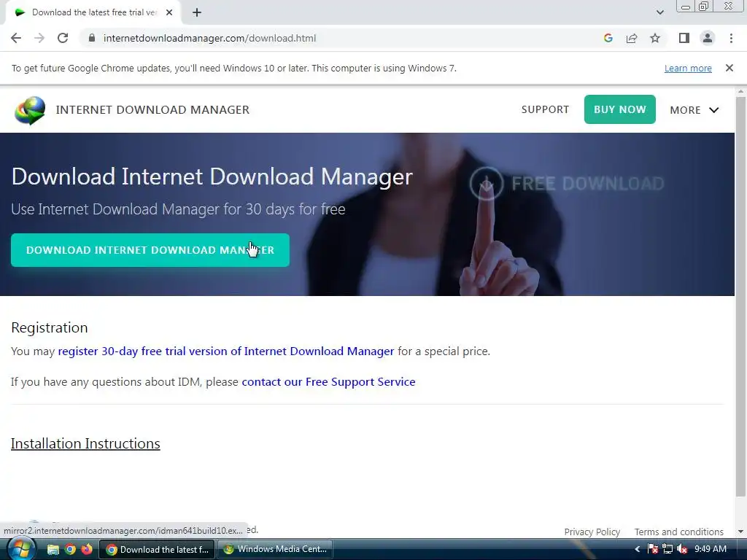Dismiss the Chrome update notification bar
The width and height of the screenshot is (747, 560).
pos(729,68)
